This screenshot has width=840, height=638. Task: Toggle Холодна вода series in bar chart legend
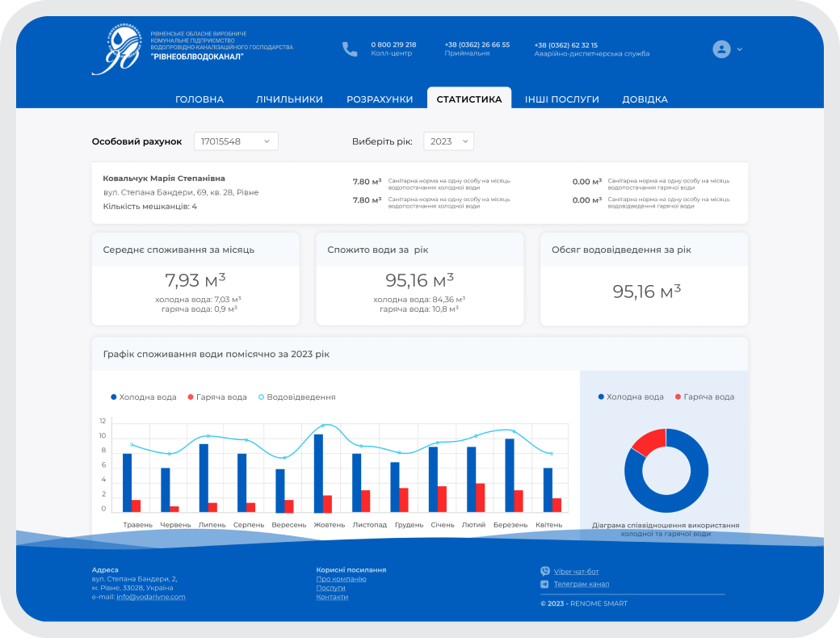144,397
